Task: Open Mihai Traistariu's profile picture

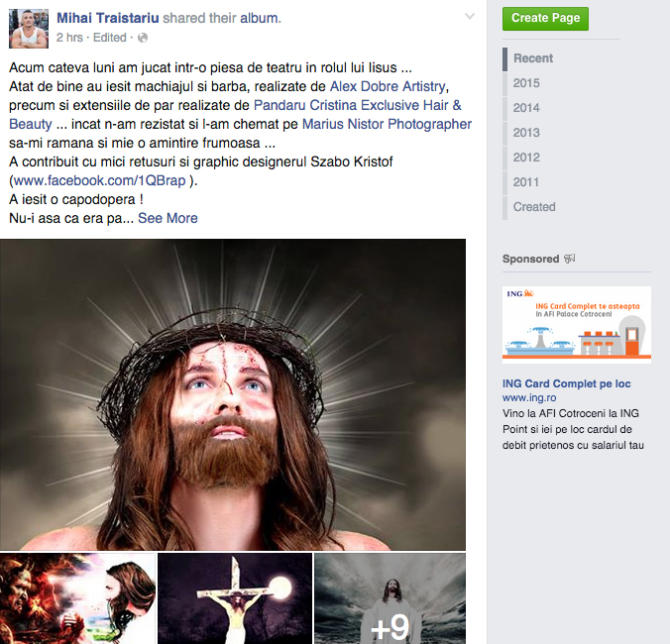Action: click(x=29, y=29)
